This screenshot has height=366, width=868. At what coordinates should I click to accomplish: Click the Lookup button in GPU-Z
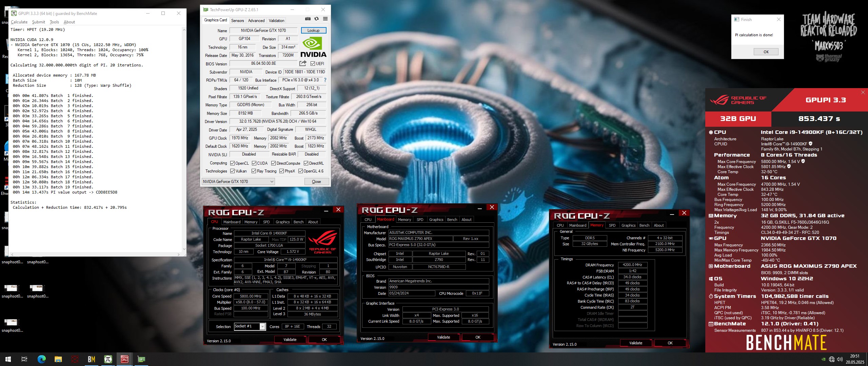coord(313,30)
